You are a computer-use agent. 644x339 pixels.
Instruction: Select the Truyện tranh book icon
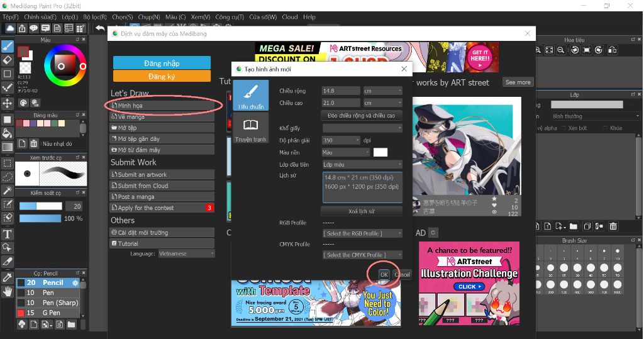[x=250, y=128]
